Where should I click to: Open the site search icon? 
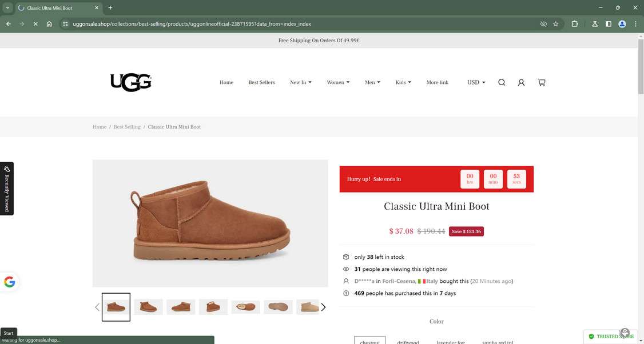click(x=502, y=82)
